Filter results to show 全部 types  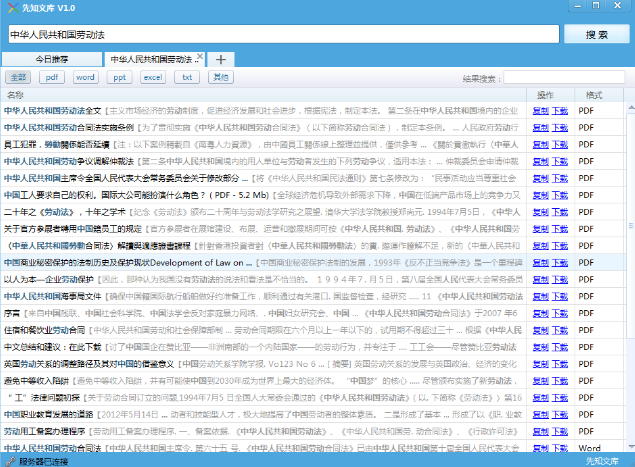coord(18,77)
